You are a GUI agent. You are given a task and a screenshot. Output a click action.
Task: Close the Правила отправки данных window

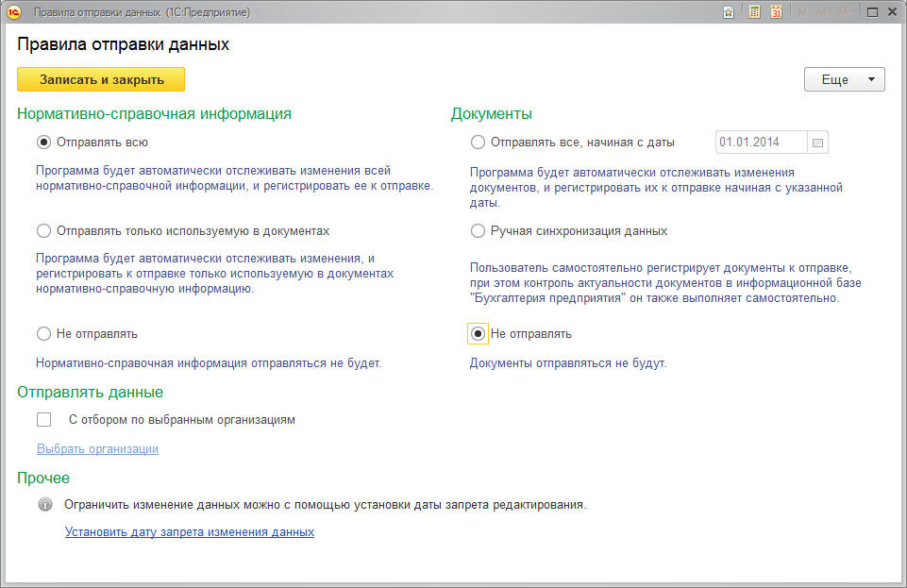click(x=893, y=12)
